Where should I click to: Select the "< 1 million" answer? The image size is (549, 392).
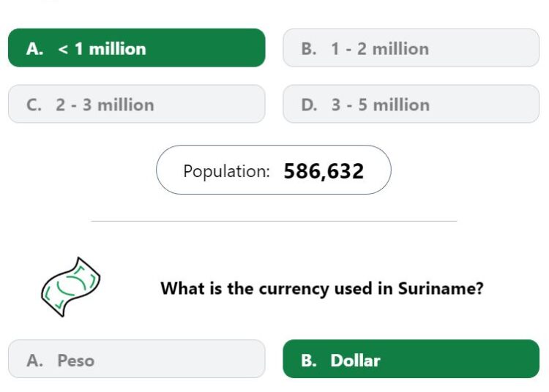[x=137, y=48]
